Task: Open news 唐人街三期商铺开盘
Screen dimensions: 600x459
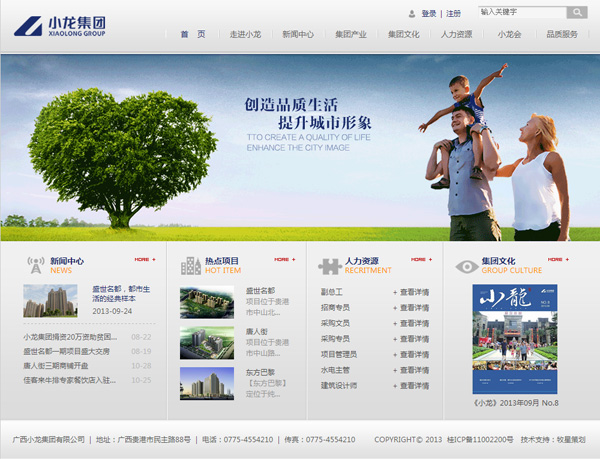Action: point(56,366)
